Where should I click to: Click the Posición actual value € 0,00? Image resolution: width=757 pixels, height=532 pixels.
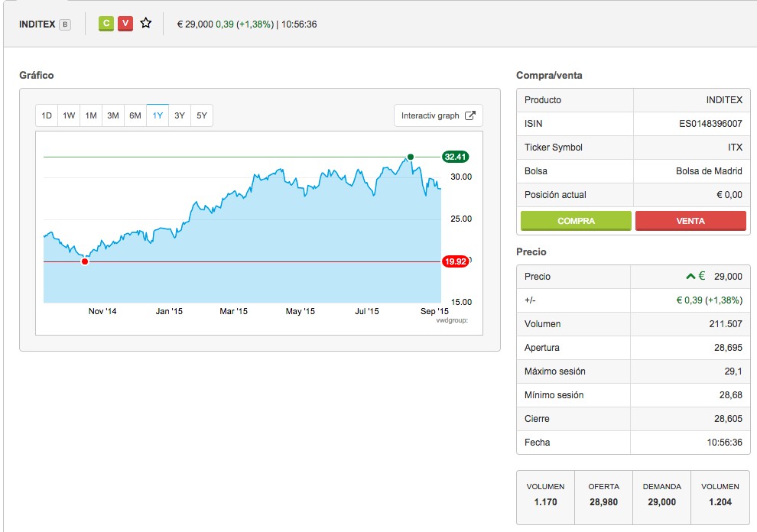click(x=729, y=195)
